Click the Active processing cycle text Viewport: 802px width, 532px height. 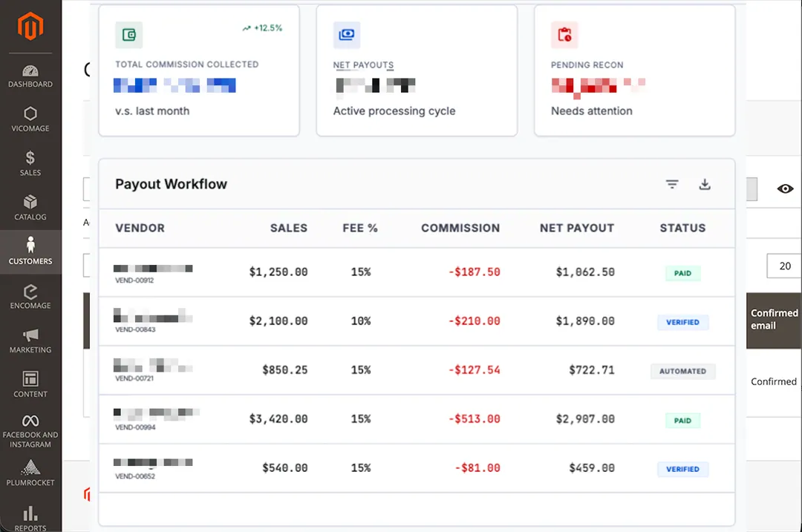pyautogui.click(x=394, y=111)
